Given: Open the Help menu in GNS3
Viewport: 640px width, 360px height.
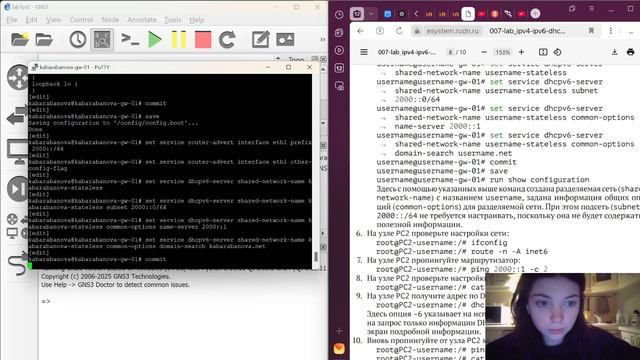Looking at the screenshot, I should point(197,20).
